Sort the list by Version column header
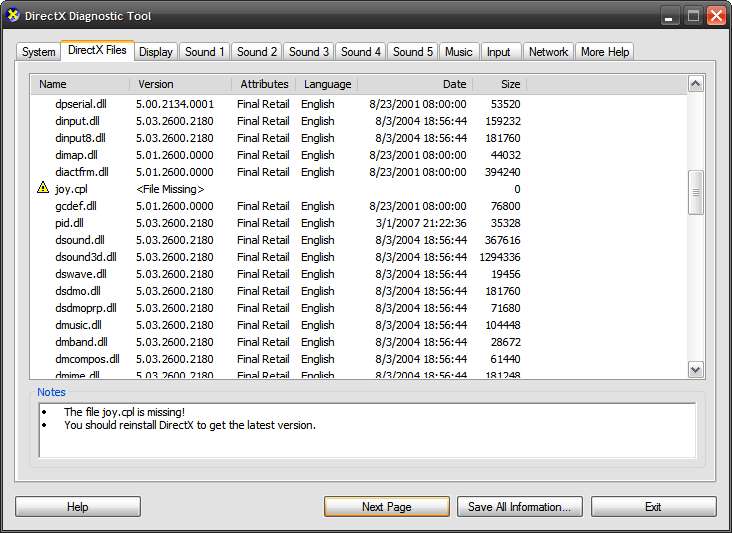Image resolution: width=732 pixels, height=533 pixels. pyautogui.click(x=181, y=84)
